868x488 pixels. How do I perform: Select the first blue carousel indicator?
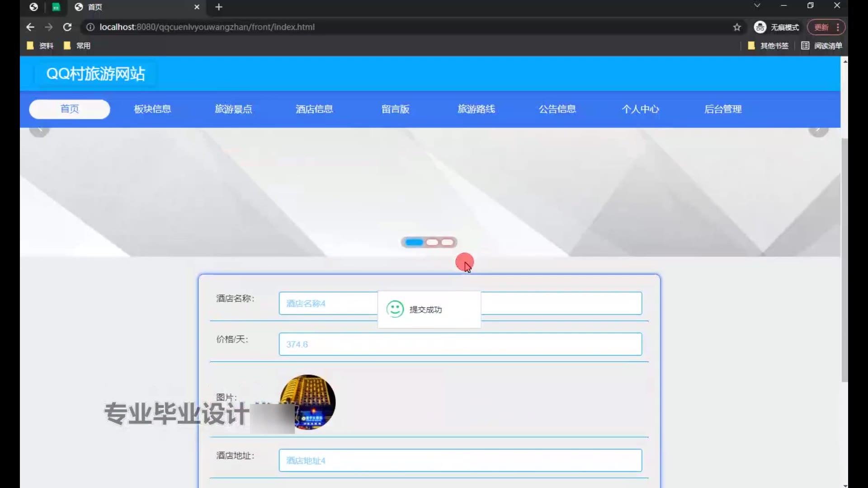[414, 243]
